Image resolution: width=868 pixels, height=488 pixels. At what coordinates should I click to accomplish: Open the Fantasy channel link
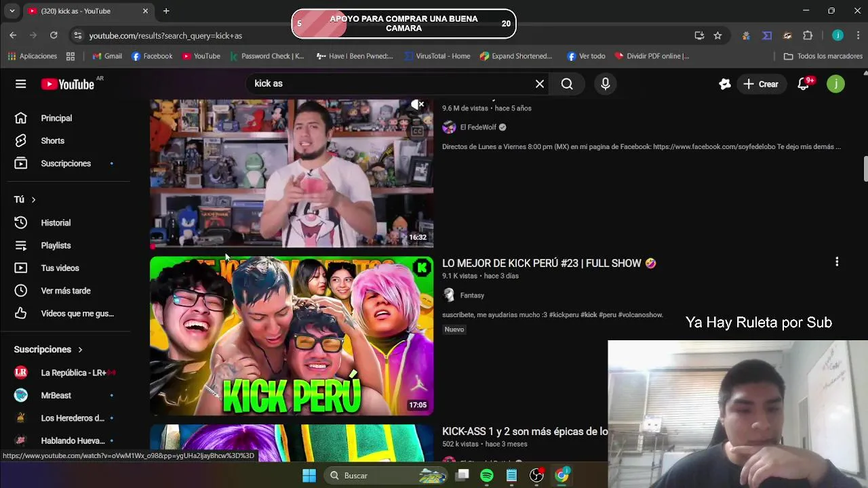(472, 296)
